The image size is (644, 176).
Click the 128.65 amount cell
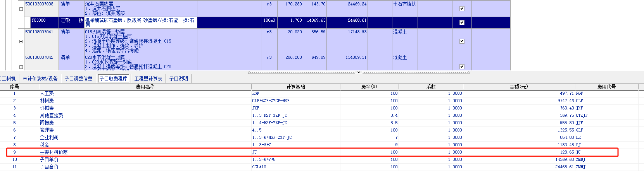tap(519, 152)
